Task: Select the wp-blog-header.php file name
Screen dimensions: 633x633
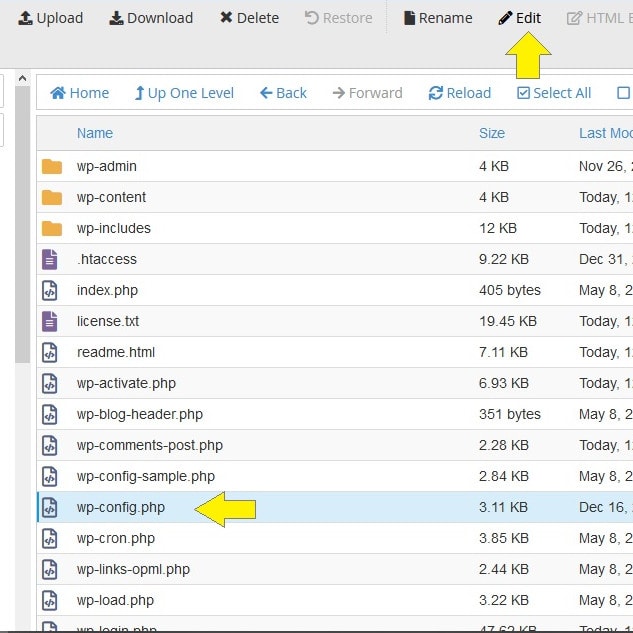Action: [x=140, y=415]
